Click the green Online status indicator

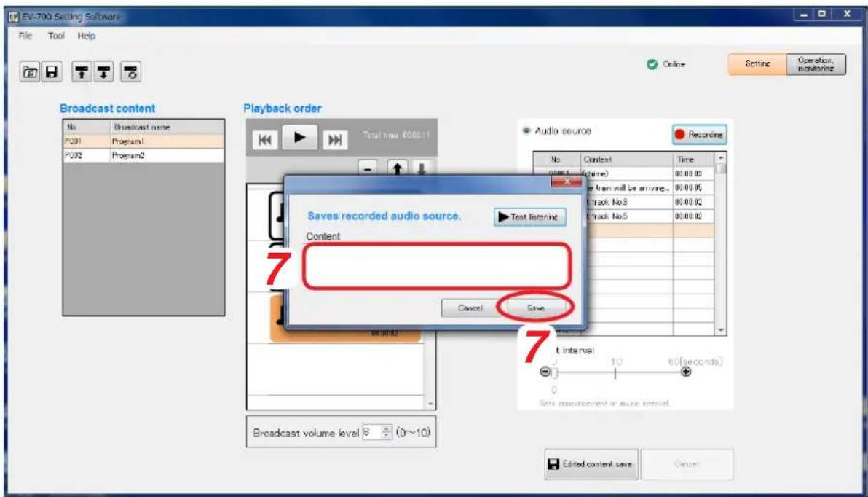[652, 64]
